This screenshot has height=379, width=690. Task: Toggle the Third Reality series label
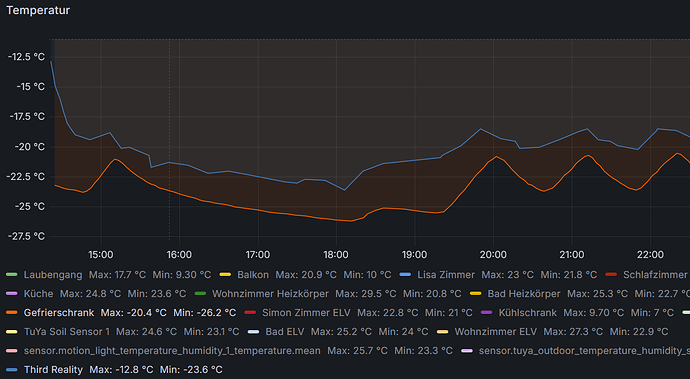(x=53, y=369)
